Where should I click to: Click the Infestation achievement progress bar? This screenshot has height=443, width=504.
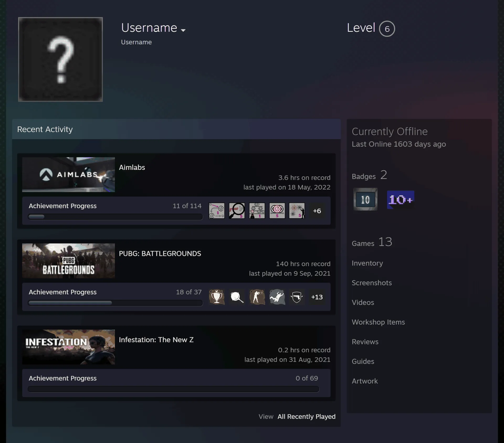(x=173, y=389)
